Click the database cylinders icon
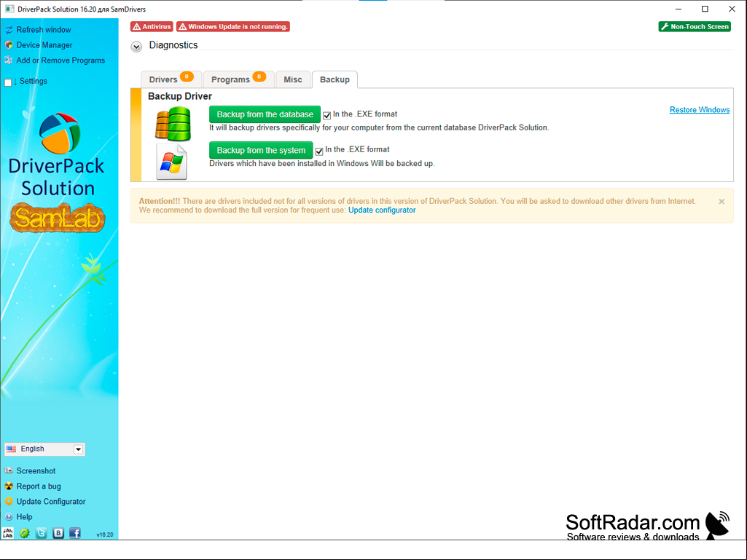747x560 pixels. click(x=173, y=124)
